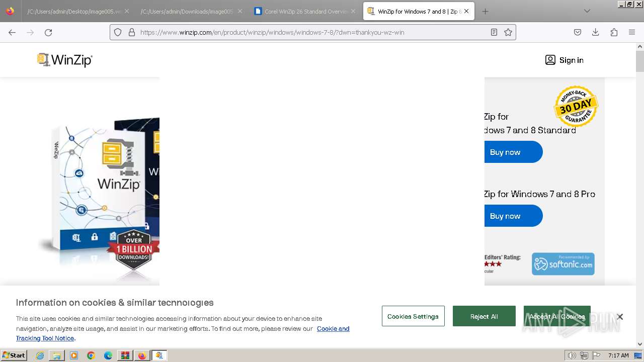This screenshot has width=644, height=362.
Task: Expand the list all tabs chevron
Action: pyautogui.click(x=587, y=11)
